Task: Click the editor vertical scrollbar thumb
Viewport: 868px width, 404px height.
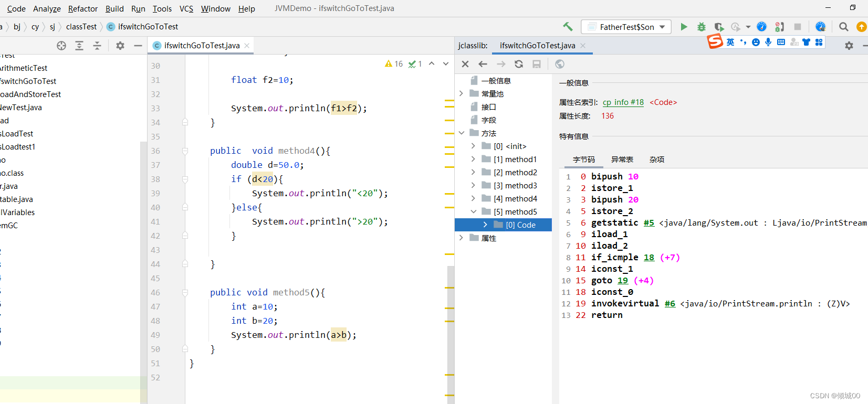Action: tap(451, 335)
